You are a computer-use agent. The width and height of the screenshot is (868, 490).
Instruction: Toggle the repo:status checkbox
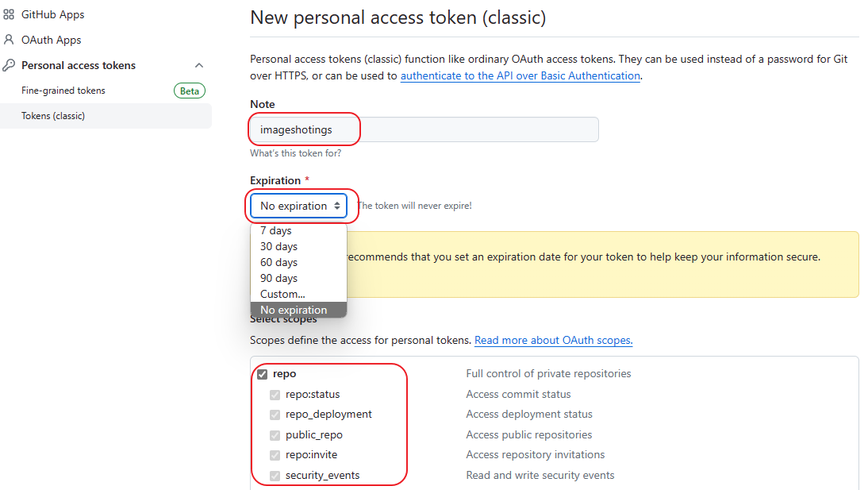[x=275, y=395]
